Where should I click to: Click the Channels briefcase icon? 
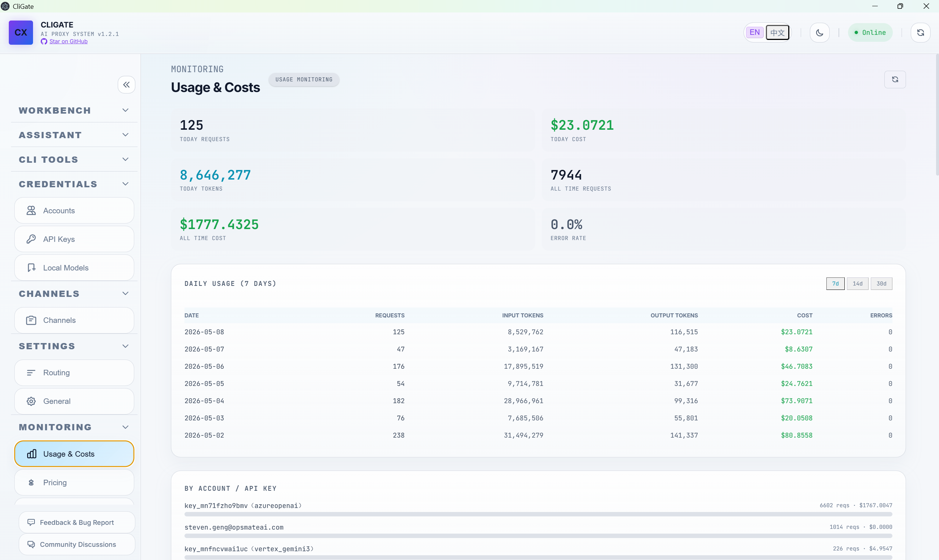tap(31, 320)
